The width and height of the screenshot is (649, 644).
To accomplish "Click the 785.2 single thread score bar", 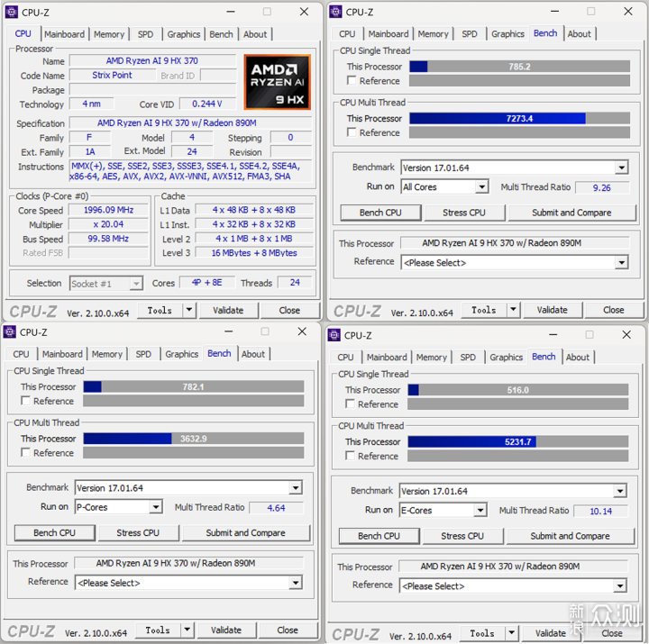I will [x=519, y=67].
